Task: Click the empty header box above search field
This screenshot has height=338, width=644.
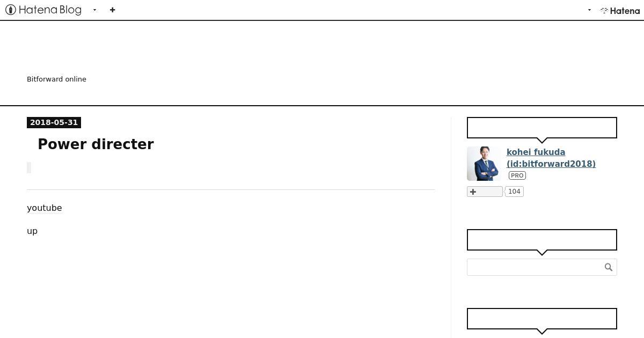Action: coord(542,240)
